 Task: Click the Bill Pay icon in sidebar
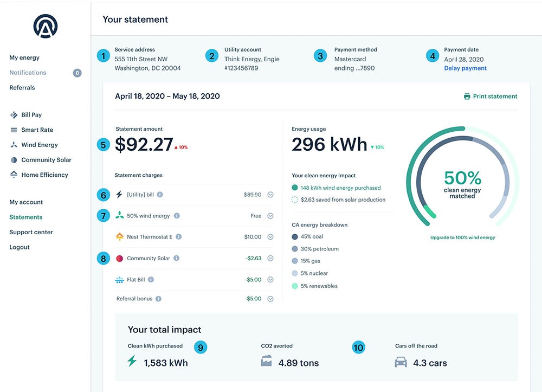pyautogui.click(x=14, y=115)
